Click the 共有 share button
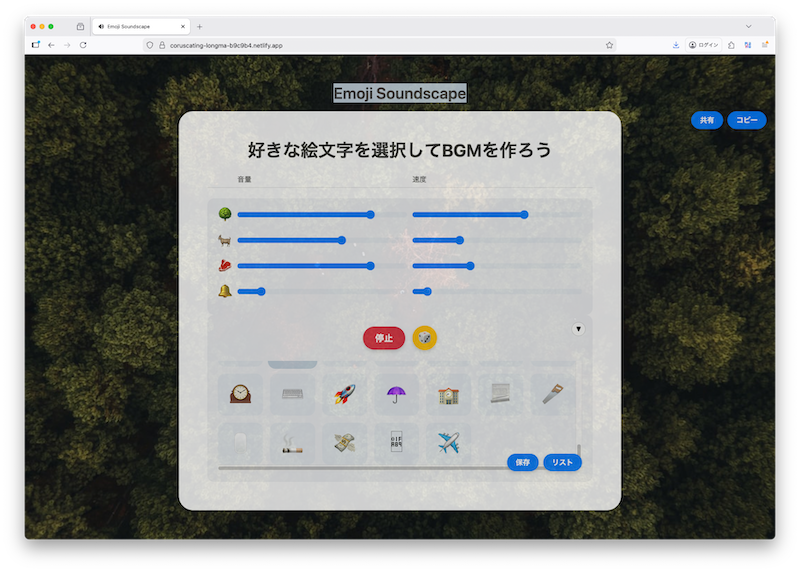This screenshot has height=572, width=800. 706,120
